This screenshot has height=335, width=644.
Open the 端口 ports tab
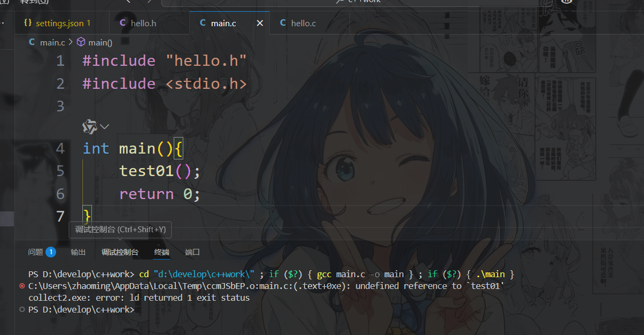pos(192,252)
